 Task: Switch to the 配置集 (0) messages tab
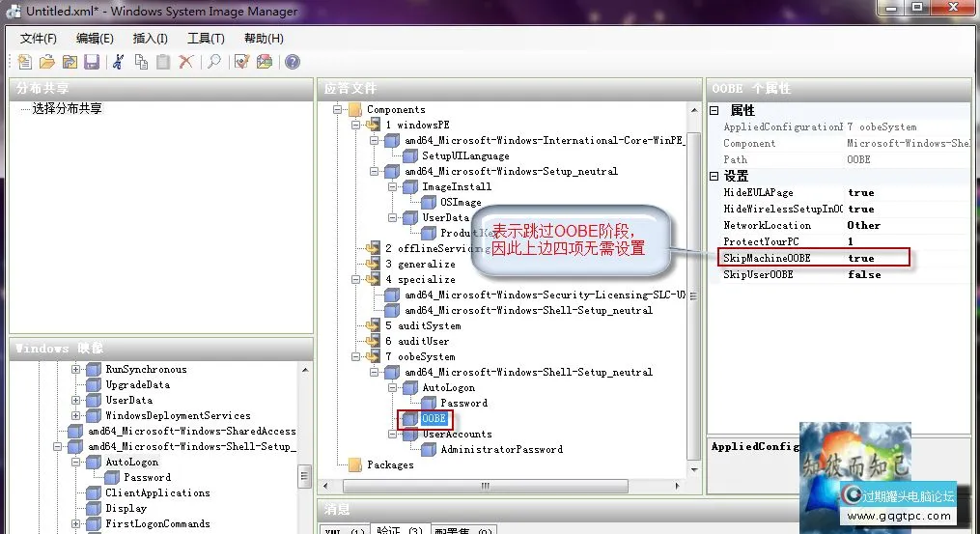463,530
